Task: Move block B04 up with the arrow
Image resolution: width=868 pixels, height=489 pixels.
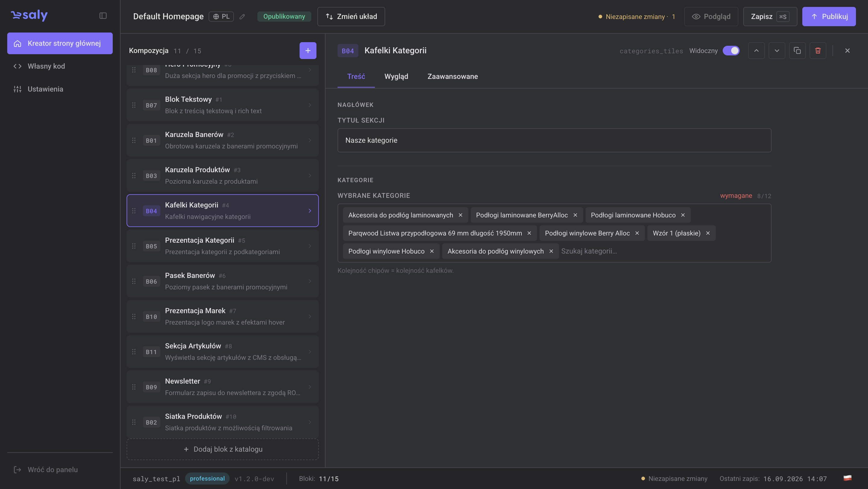Action: pos(756,51)
